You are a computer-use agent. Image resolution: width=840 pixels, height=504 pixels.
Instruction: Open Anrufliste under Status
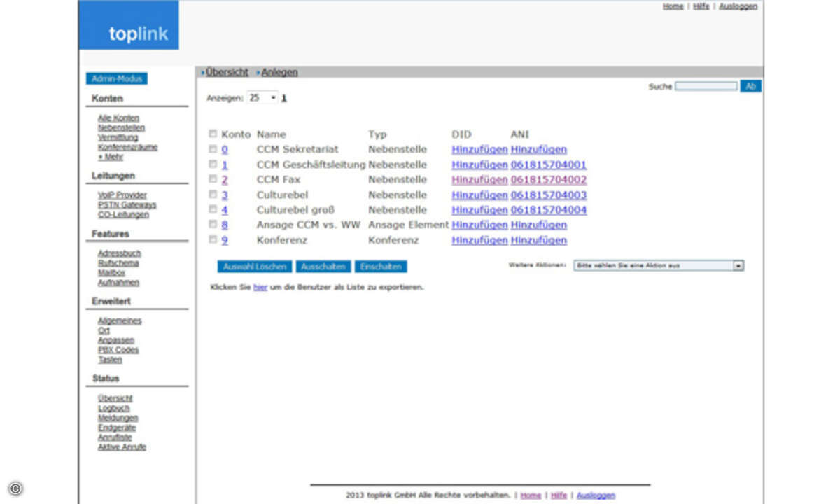coord(115,437)
